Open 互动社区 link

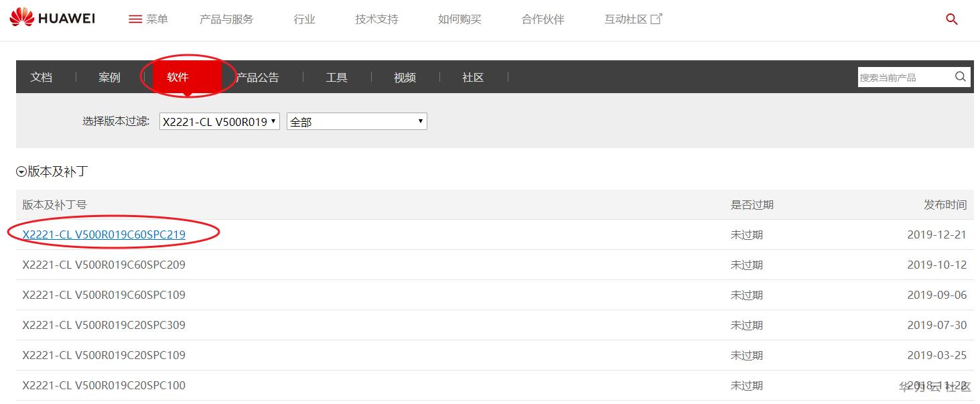(x=626, y=19)
